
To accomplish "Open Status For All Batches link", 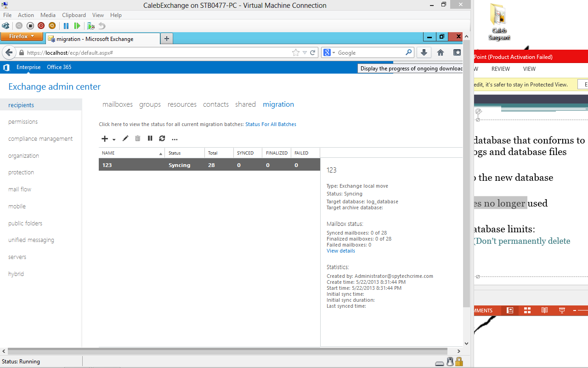I will [271, 124].
